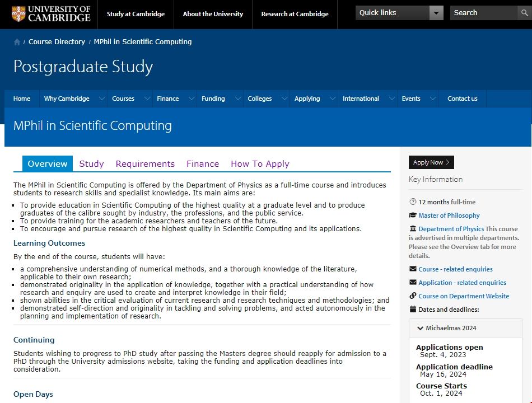Expand the Why Cambridge menu chevron
The width and height of the screenshot is (532, 403).
pos(101,99)
